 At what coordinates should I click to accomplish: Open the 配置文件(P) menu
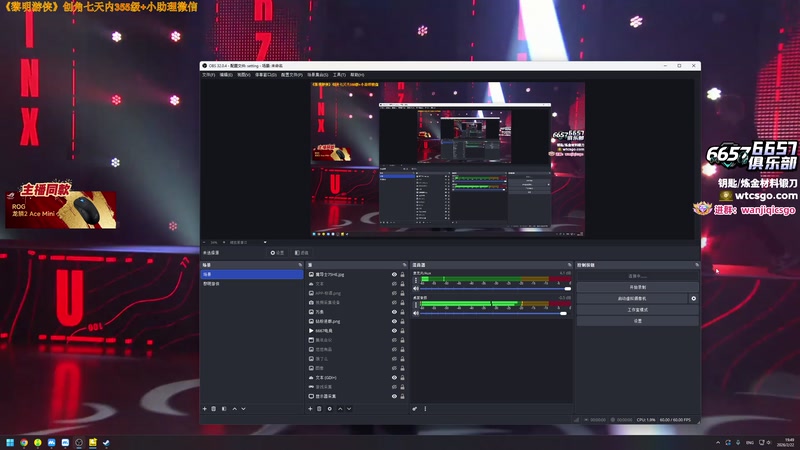click(292, 74)
